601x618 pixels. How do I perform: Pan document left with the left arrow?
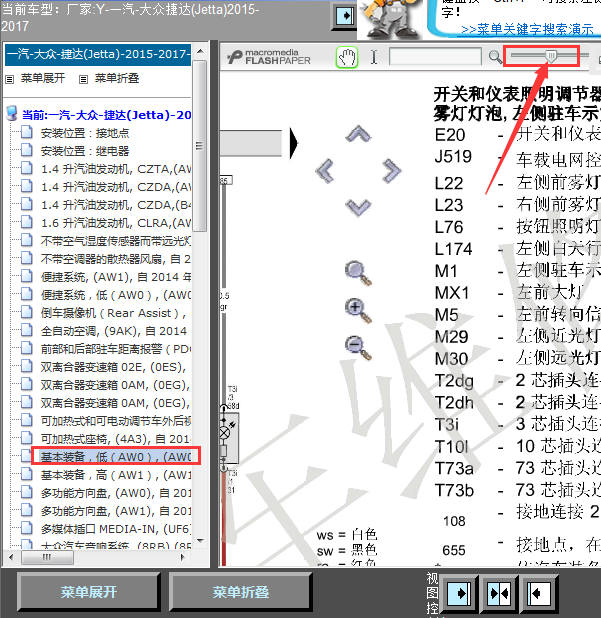click(x=325, y=171)
